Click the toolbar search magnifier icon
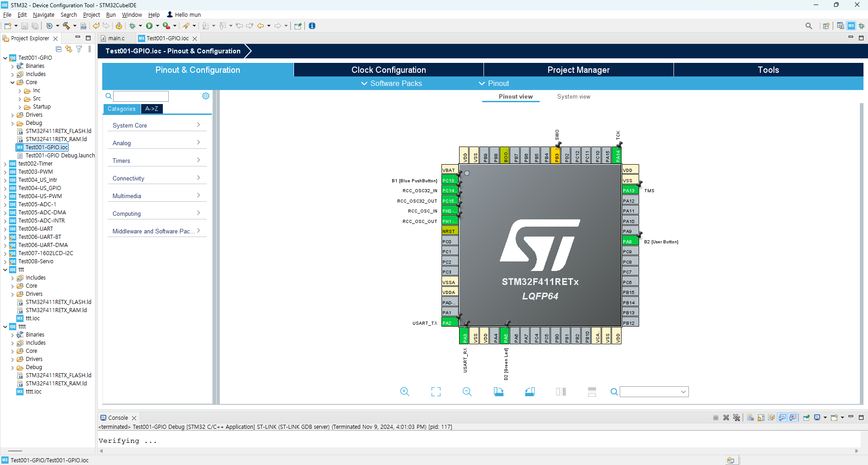868x465 pixels. 809,26
